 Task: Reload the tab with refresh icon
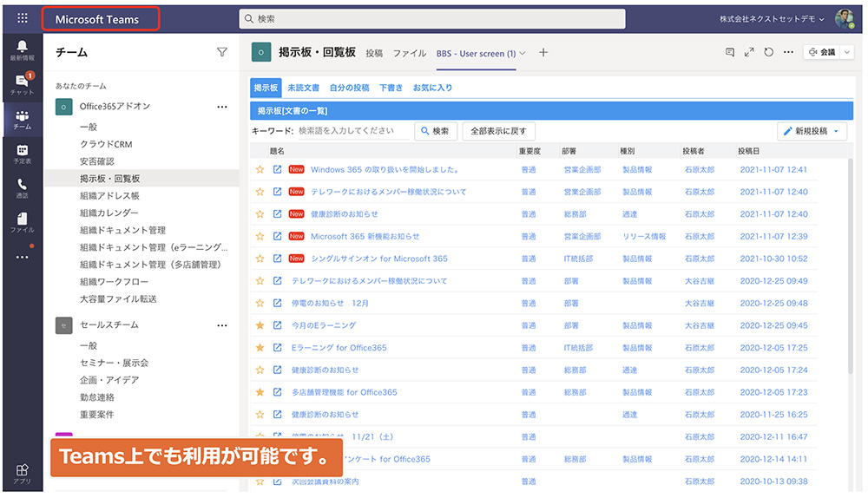tap(768, 52)
